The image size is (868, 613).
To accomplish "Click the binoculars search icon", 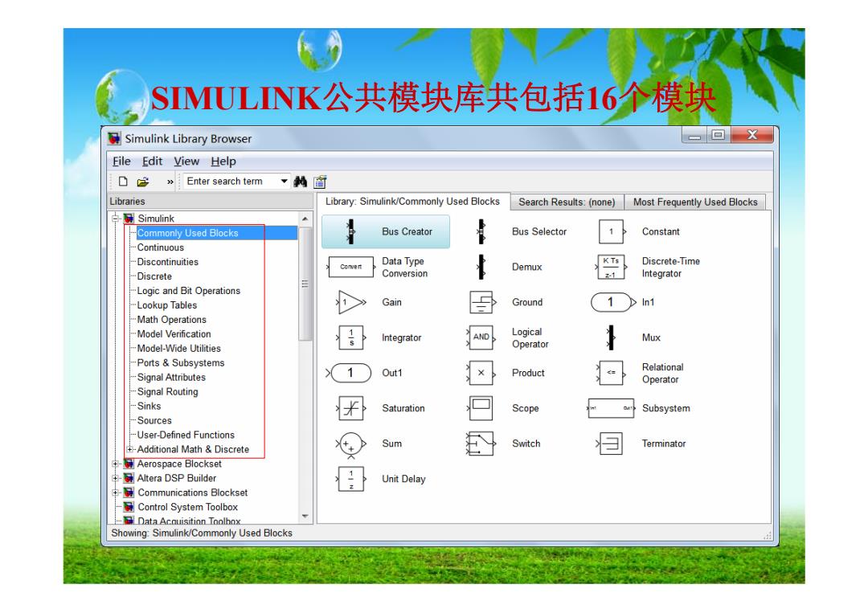I will coord(301,182).
